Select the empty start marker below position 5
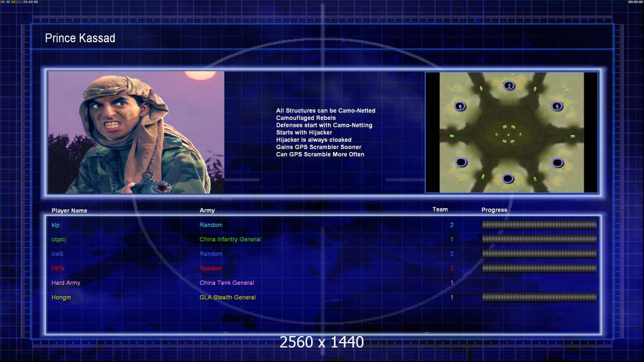The image size is (644, 362). click(558, 163)
